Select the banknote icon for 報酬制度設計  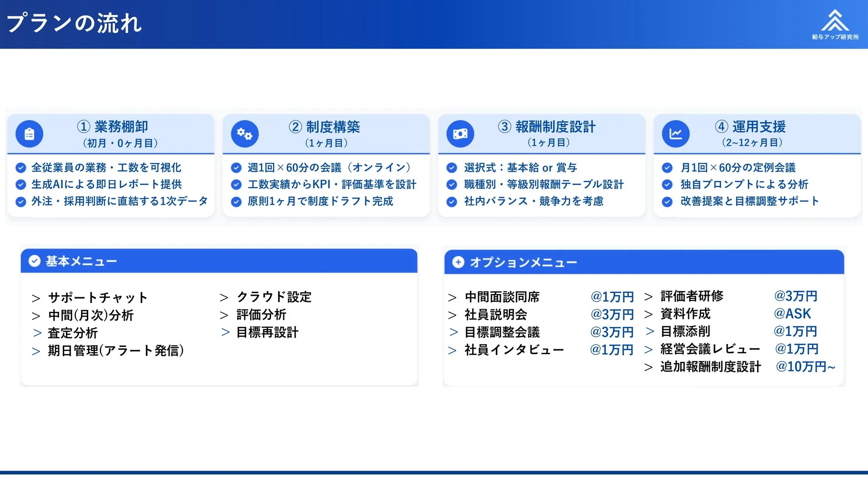coord(459,133)
